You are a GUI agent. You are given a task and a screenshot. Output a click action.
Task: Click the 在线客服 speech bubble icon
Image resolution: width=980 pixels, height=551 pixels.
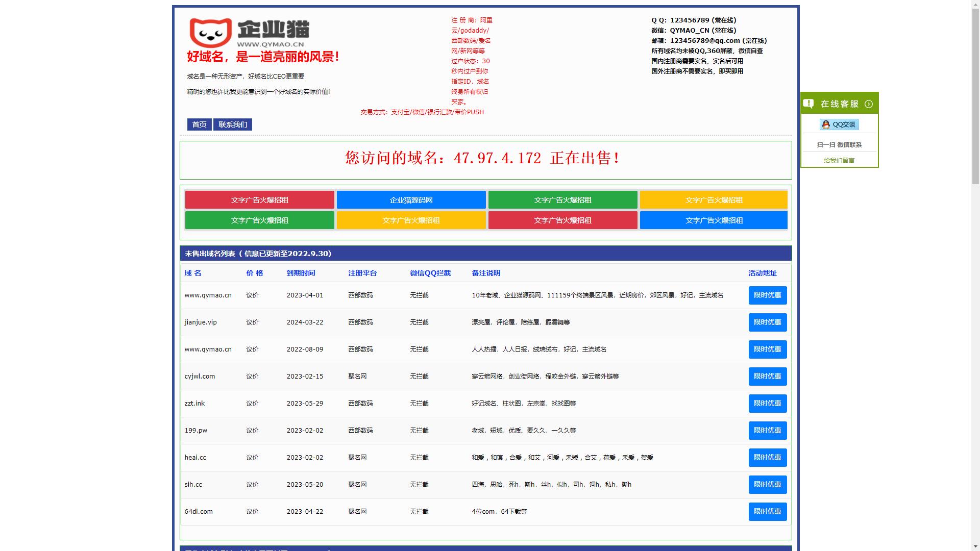point(808,104)
